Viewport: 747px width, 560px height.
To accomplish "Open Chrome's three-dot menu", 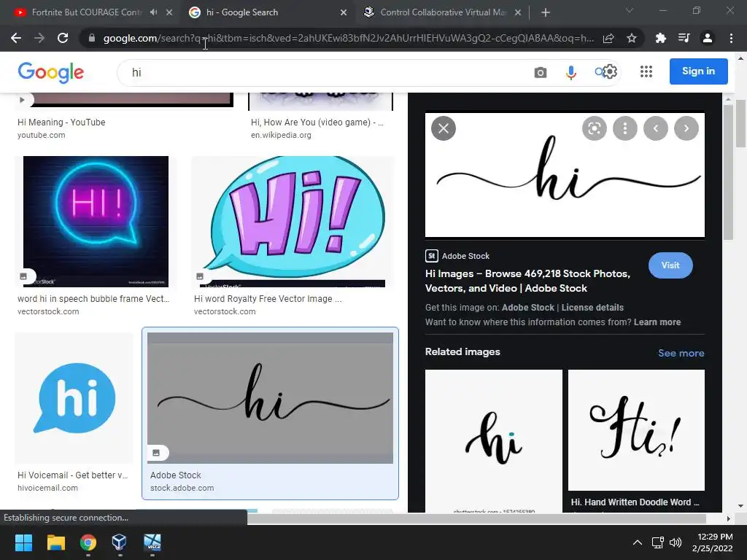I will click(731, 38).
